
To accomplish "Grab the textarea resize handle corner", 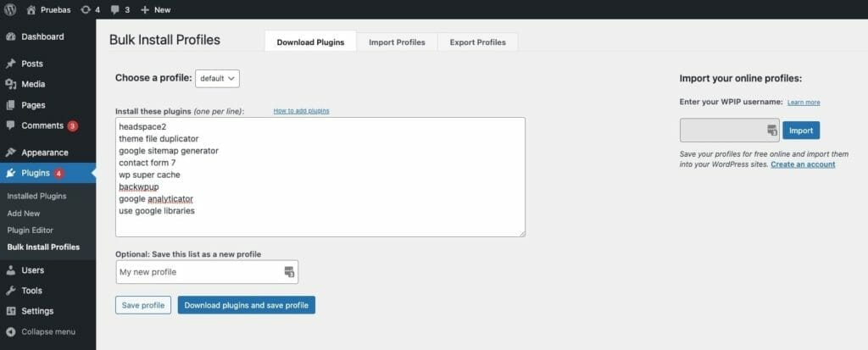I will tap(521, 233).
